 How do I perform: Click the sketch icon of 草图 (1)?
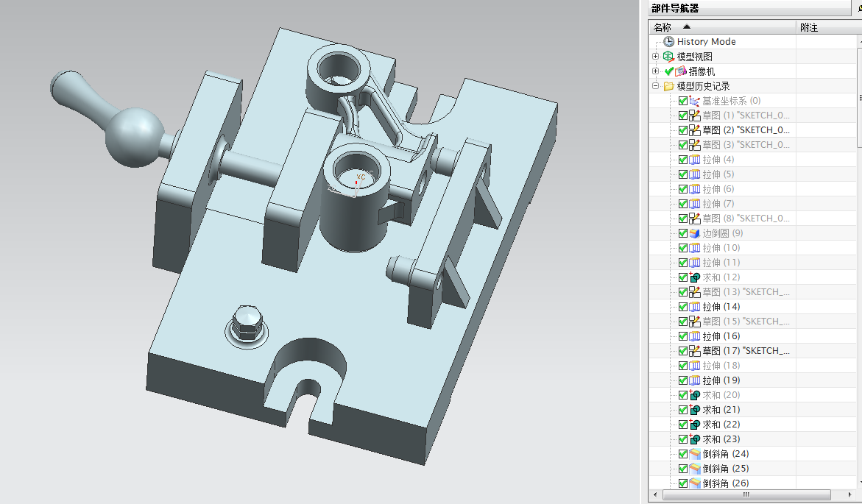[x=695, y=116]
